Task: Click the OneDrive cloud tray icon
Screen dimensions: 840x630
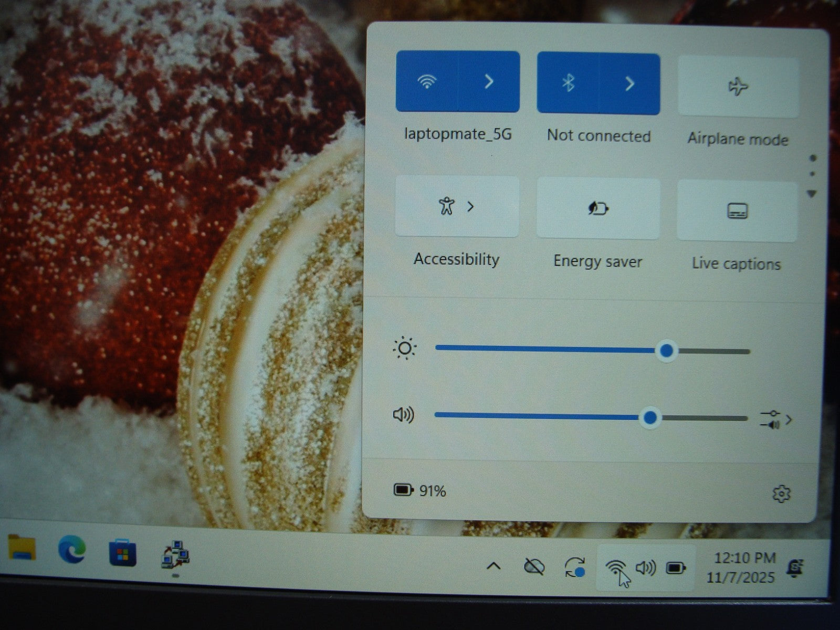Action: tap(534, 567)
